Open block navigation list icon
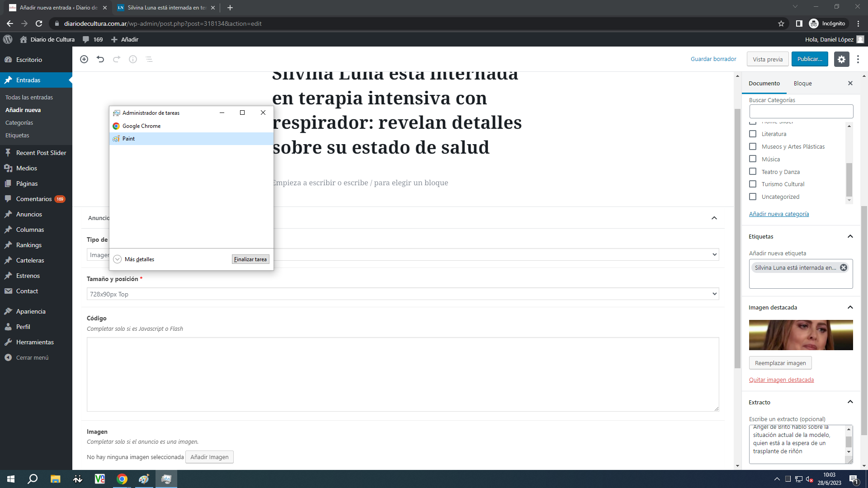Viewport: 868px width, 488px height. pyautogui.click(x=149, y=59)
